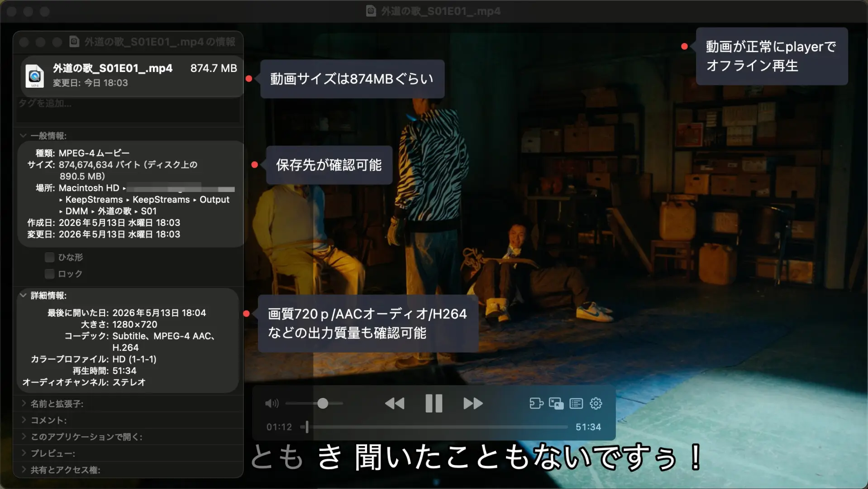
Task: Minimize the info window
Action: [40, 42]
